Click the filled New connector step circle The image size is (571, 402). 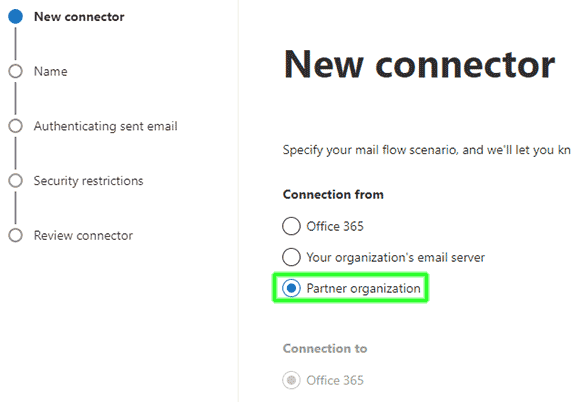[x=15, y=16]
